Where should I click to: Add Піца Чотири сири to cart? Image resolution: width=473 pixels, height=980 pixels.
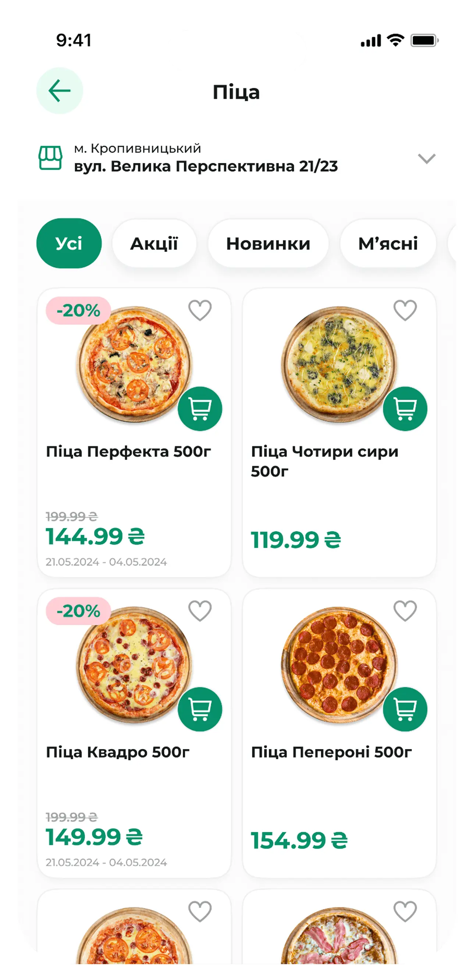405,409
